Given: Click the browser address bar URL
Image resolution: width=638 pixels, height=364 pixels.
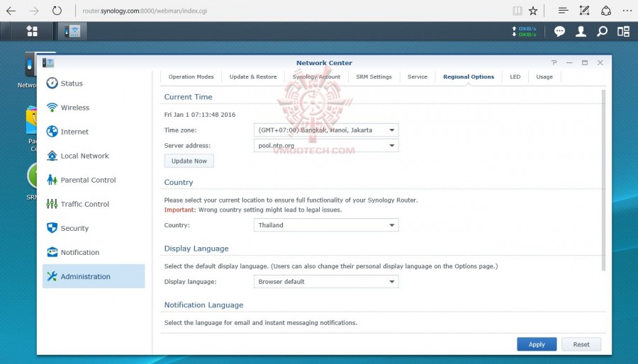Looking at the screenshot, I should coord(145,11).
